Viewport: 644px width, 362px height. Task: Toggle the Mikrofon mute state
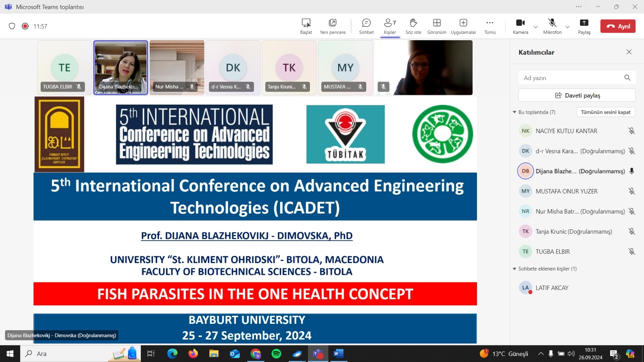[x=552, y=26]
